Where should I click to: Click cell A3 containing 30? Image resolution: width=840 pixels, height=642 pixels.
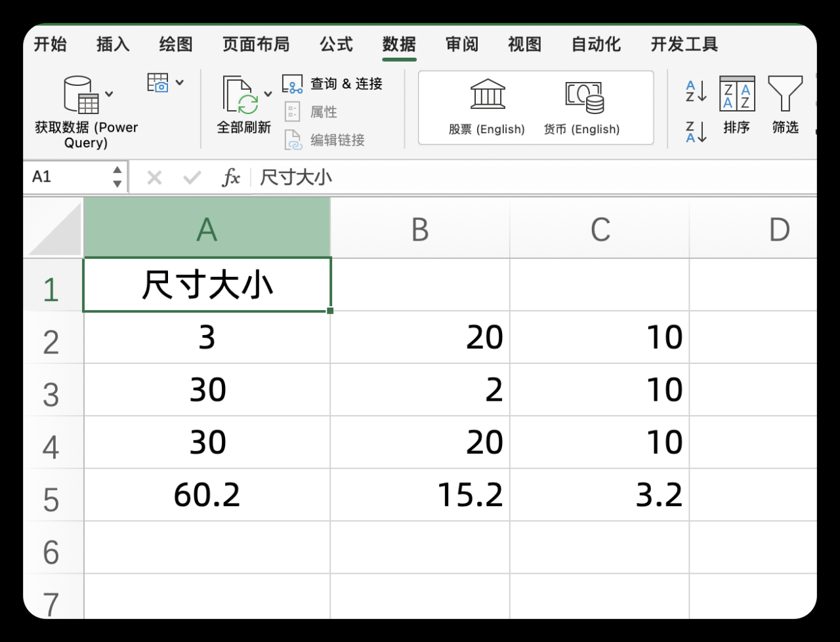tap(207, 390)
